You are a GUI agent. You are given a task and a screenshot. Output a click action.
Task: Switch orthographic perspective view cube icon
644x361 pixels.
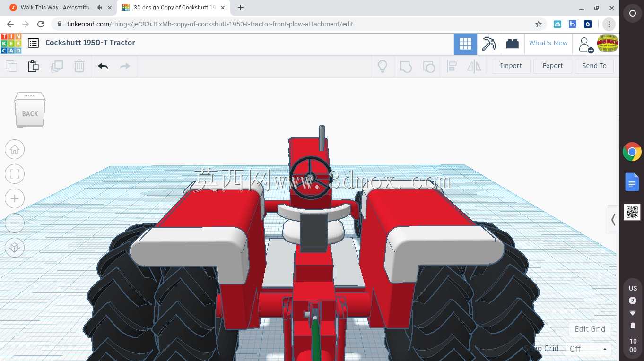[x=15, y=247]
